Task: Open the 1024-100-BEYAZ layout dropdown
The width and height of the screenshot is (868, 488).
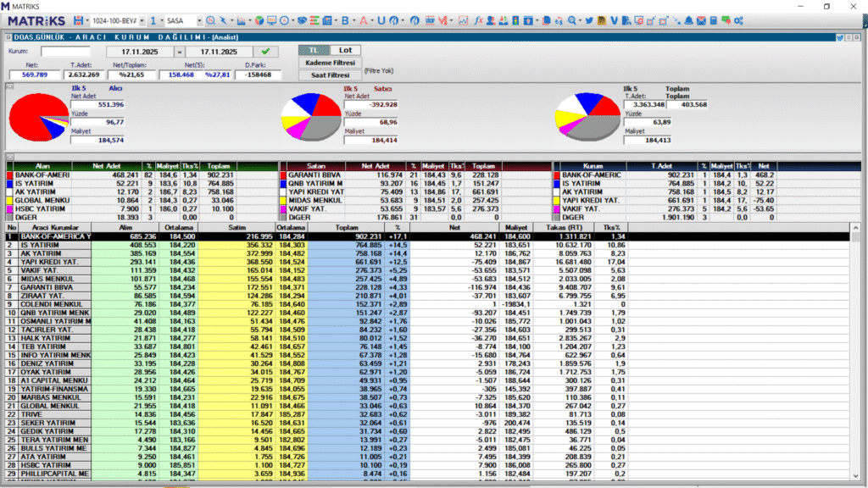Action: (x=141, y=19)
